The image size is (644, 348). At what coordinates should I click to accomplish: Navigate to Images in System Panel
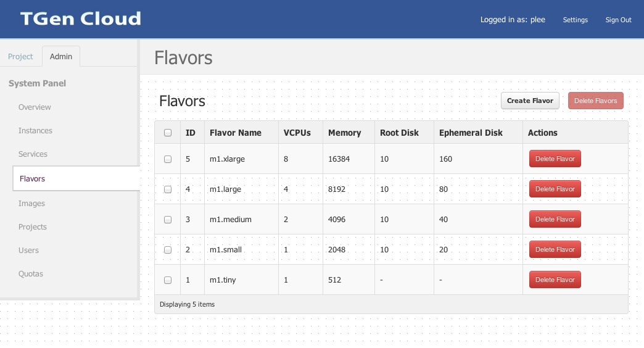31,204
